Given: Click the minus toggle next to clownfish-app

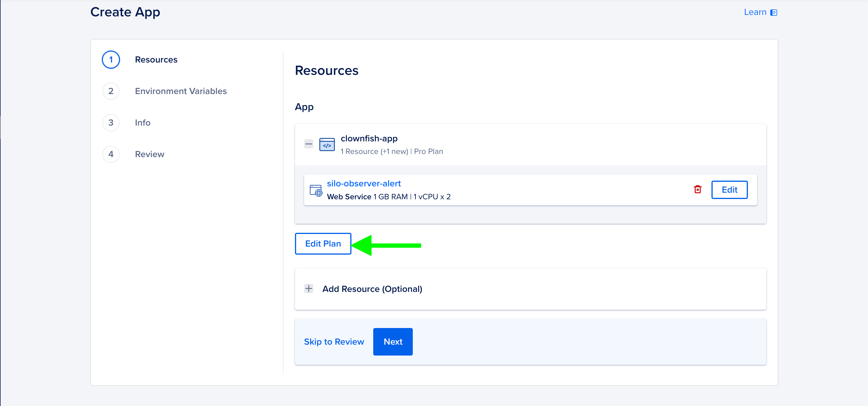Looking at the screenshot, I should pos(309,145).
